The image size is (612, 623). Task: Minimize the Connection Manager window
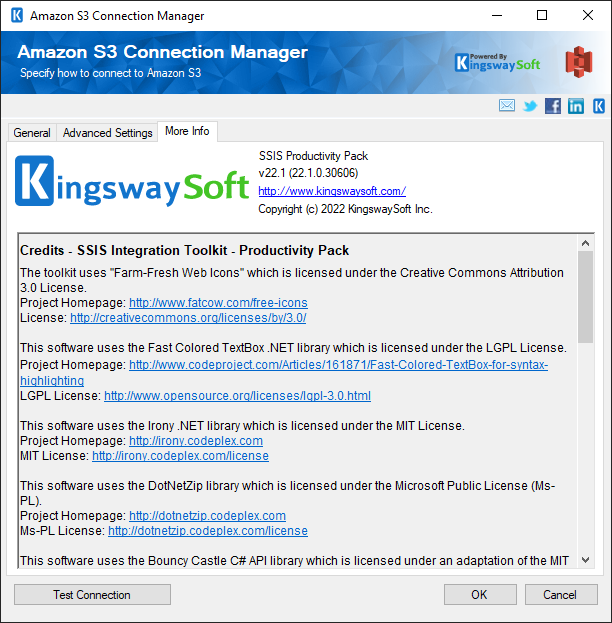point(497,15)
